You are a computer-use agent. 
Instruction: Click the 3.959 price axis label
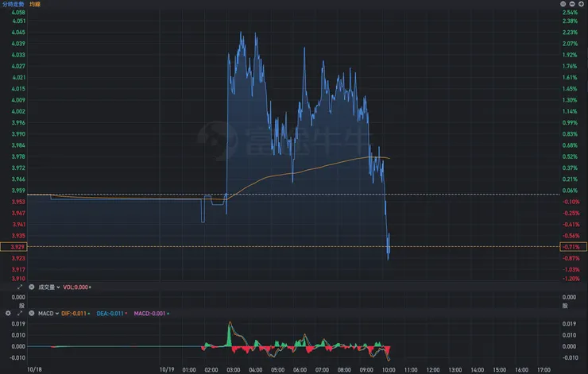pyautogui.click(x=18, y=191)
